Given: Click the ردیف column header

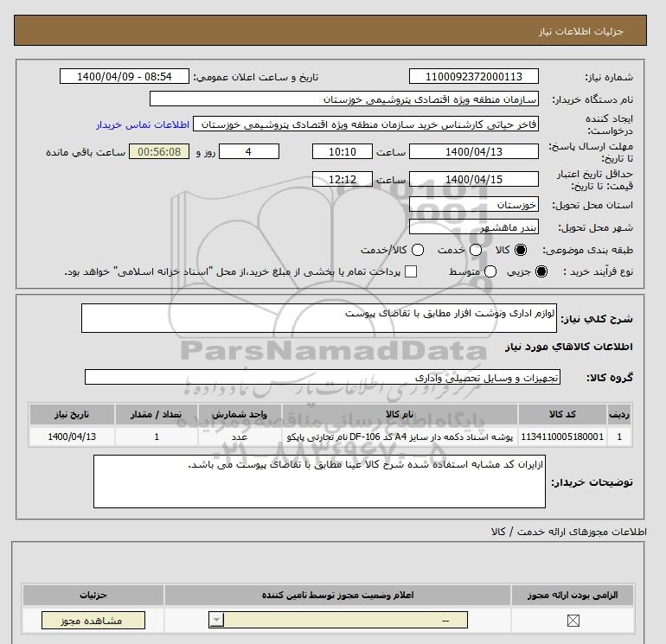Looking at the screenshot, I should click(619, 414).
